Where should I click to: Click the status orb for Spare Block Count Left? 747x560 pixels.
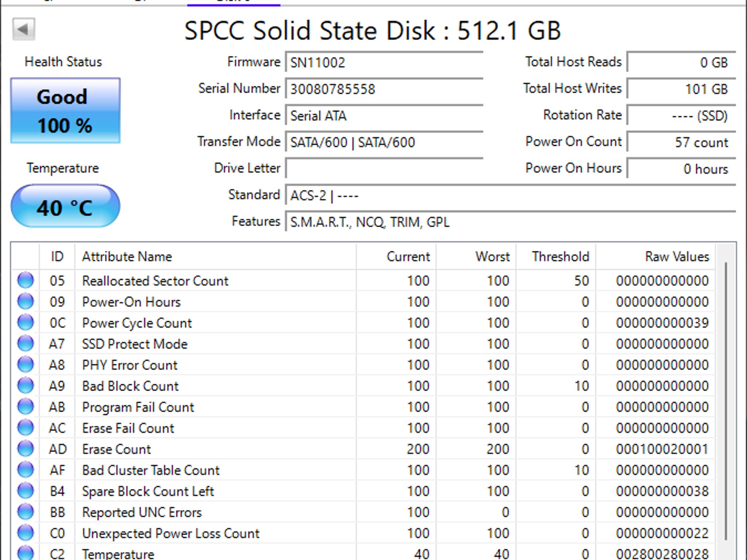26,491
